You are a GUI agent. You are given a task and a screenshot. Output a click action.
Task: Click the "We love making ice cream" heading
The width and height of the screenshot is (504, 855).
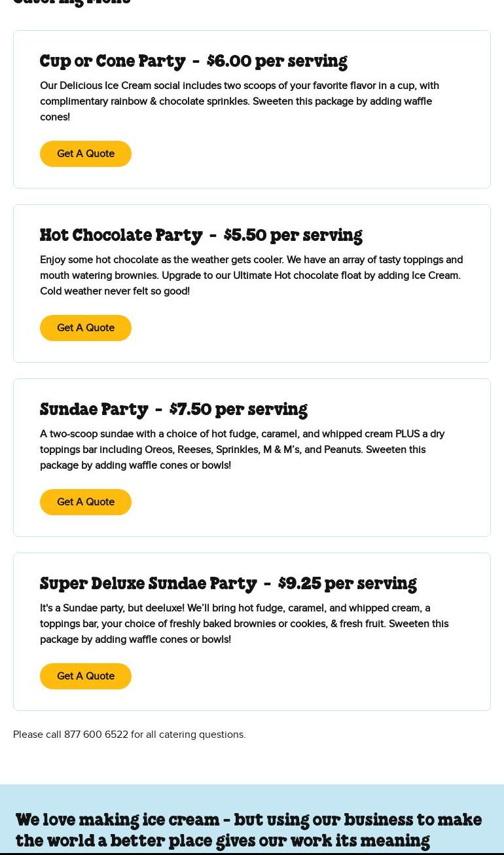[x=249, y=830]
